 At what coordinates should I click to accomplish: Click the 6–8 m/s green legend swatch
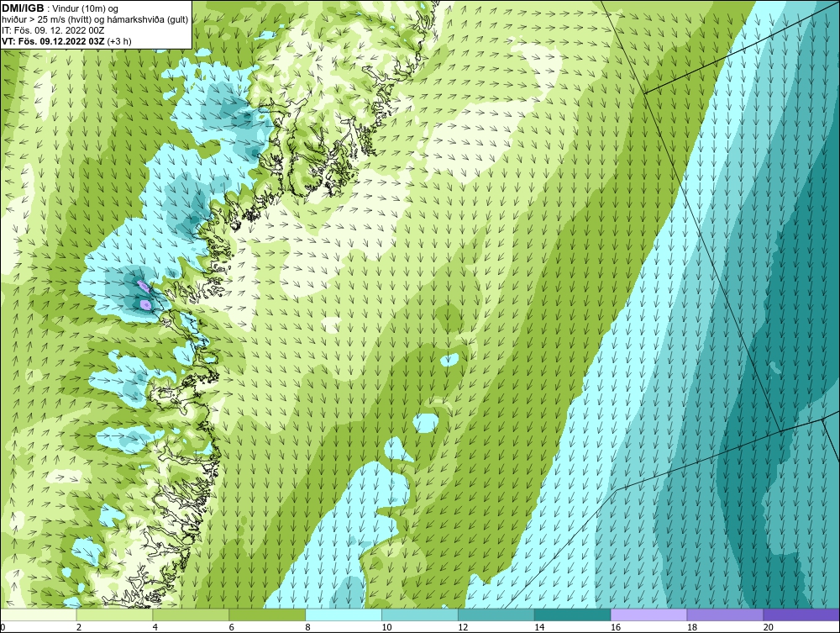[x=267, y=615]
